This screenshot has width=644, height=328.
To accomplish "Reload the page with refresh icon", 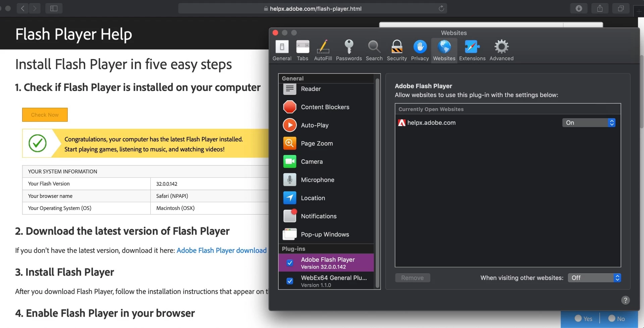I will click(x=441, y=8).
